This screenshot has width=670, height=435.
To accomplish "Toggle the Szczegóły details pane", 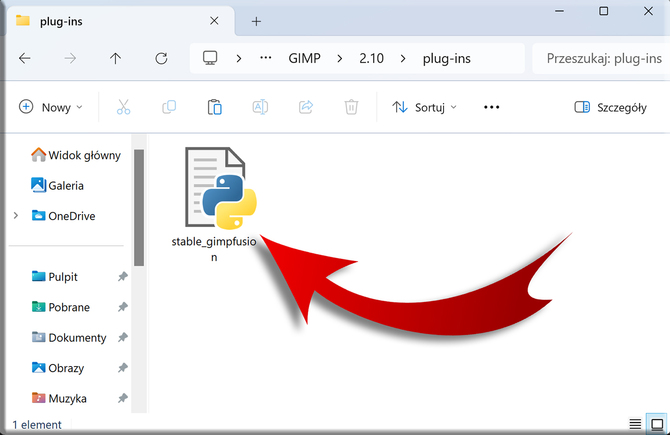I will pos(610,107).
